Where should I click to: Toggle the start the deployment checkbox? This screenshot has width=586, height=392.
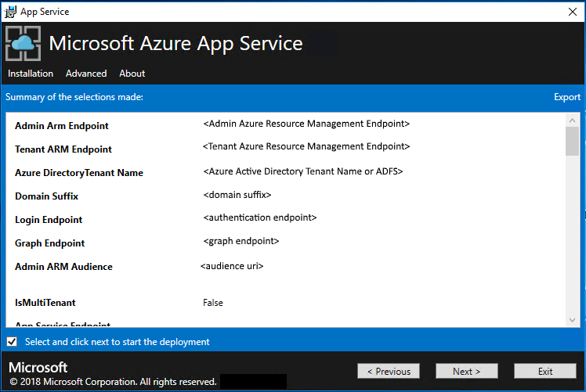point(12,342)
